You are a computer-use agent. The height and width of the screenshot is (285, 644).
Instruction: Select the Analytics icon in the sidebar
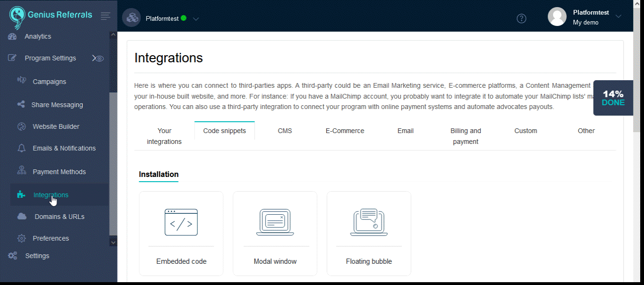pos(12,36)
